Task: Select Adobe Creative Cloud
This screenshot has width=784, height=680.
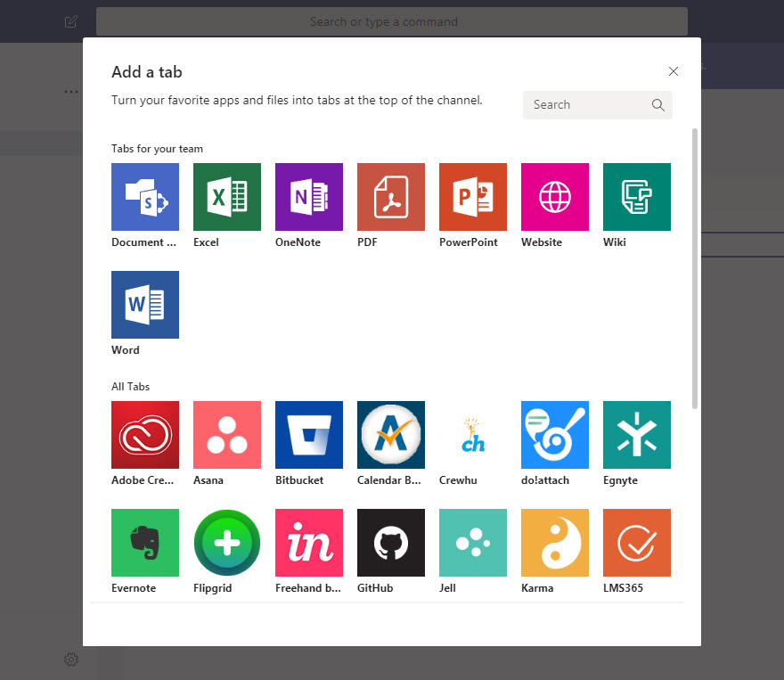Action: coord(144,435)
